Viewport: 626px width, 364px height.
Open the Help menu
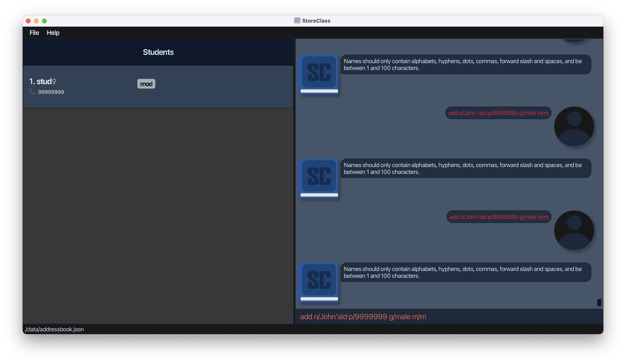click(53, 32)
